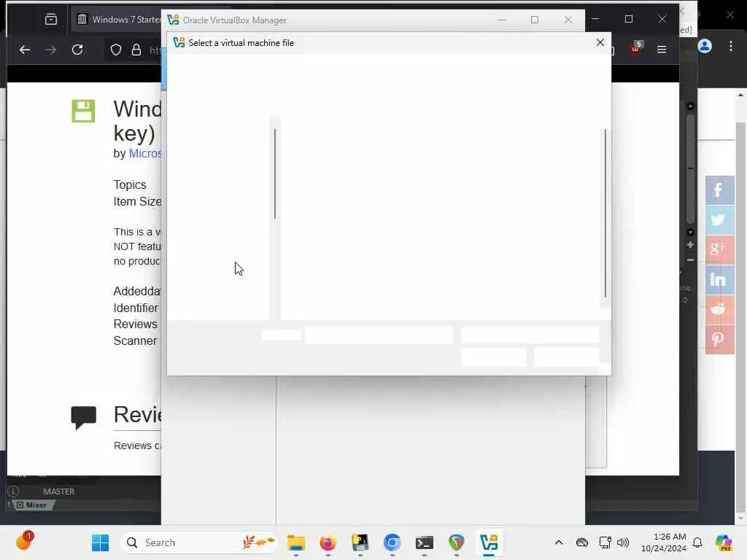This screenshot has height=560, width=747.
Task: Share page on LinkedIn
Action: pos(719,279)
